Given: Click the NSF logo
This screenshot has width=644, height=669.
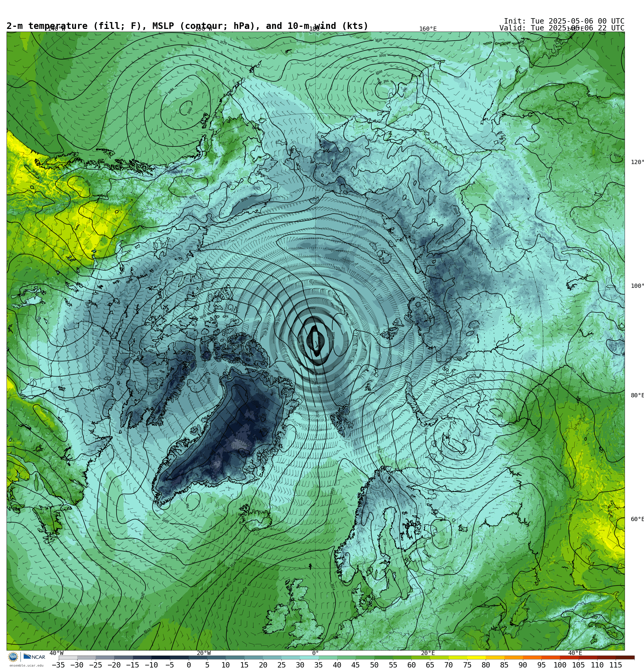Looking at the screenshot, I should coord(13,657).
